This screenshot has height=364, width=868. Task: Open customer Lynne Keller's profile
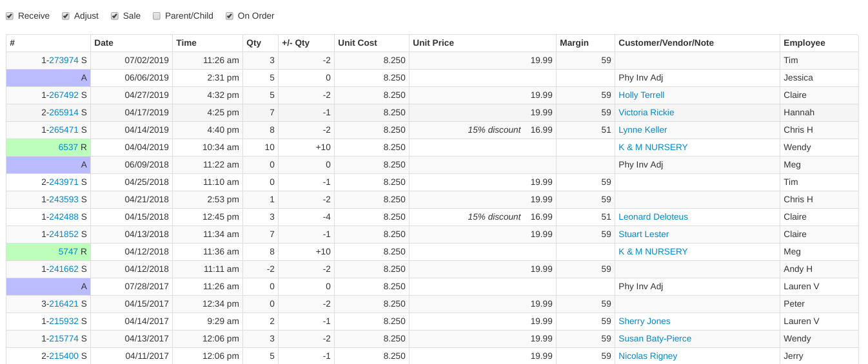pyautogui.click(x=642, y=130)
